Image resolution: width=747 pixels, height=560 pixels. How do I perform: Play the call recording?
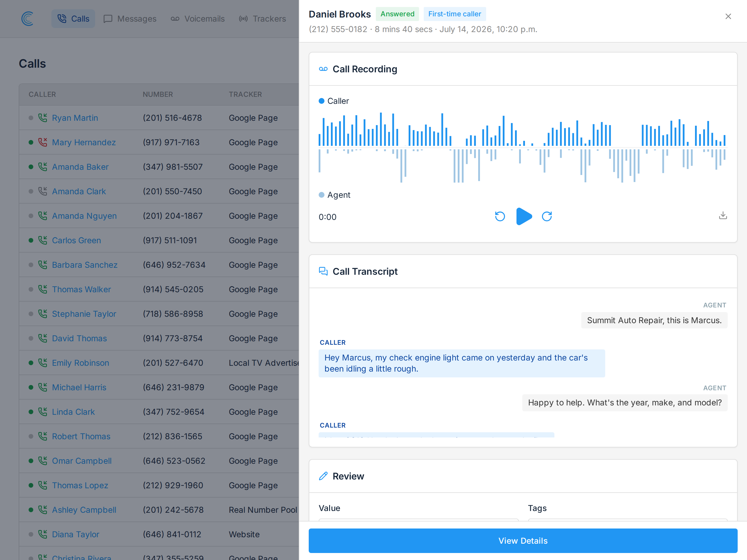(524, 216)
